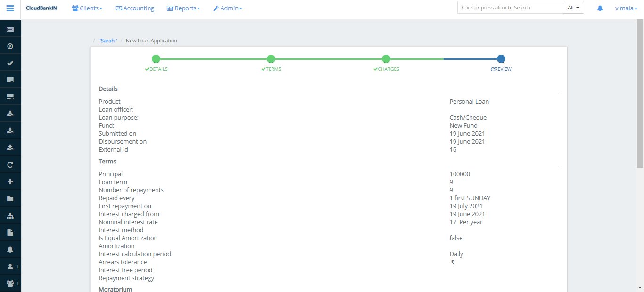Open checker inbox via the checkmark sidebar icon
The image size is (644, 292).
click(10, 62)
